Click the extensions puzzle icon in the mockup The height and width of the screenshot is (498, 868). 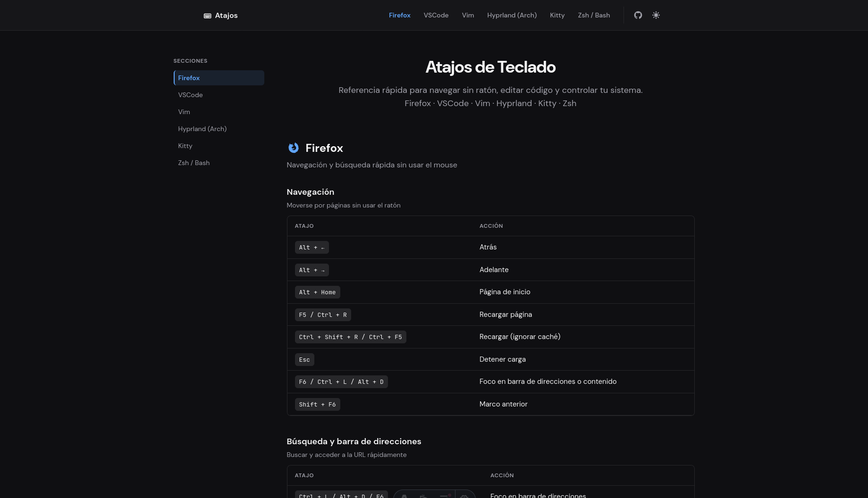click(x=444, y=497)
